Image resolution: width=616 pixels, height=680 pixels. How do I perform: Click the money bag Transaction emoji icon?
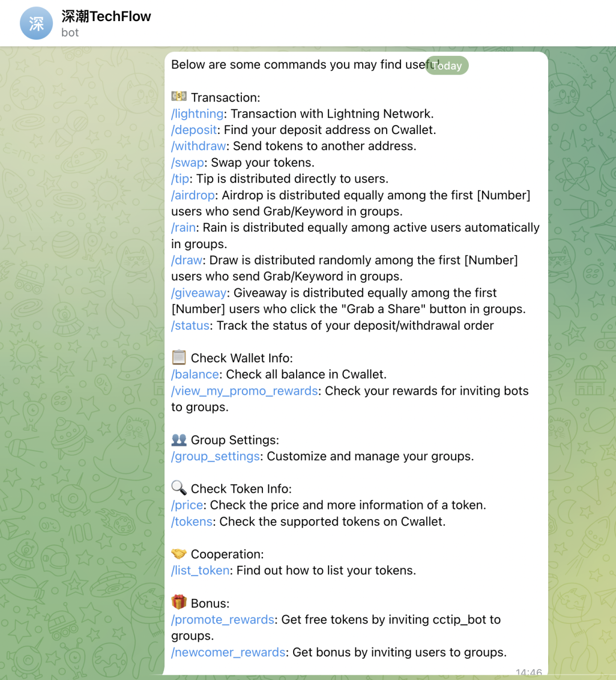click(x=177, y=97)
